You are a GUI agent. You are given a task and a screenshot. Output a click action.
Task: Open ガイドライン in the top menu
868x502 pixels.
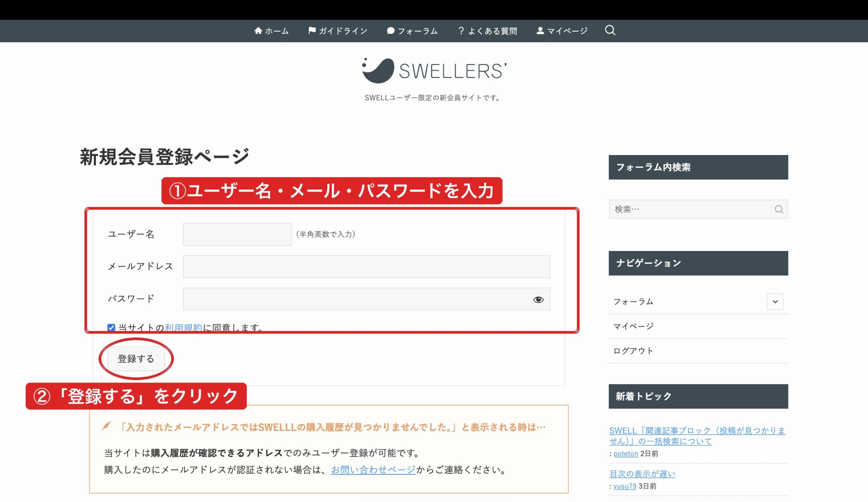pos(338,31)
